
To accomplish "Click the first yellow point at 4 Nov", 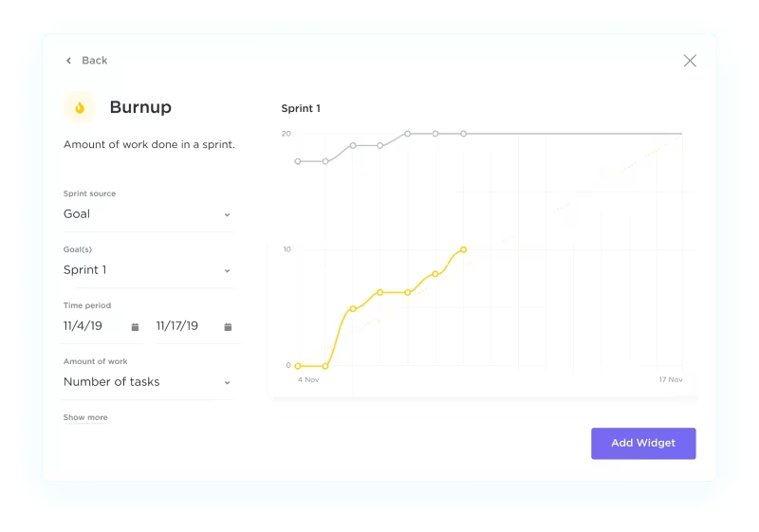I will point(298,366).
